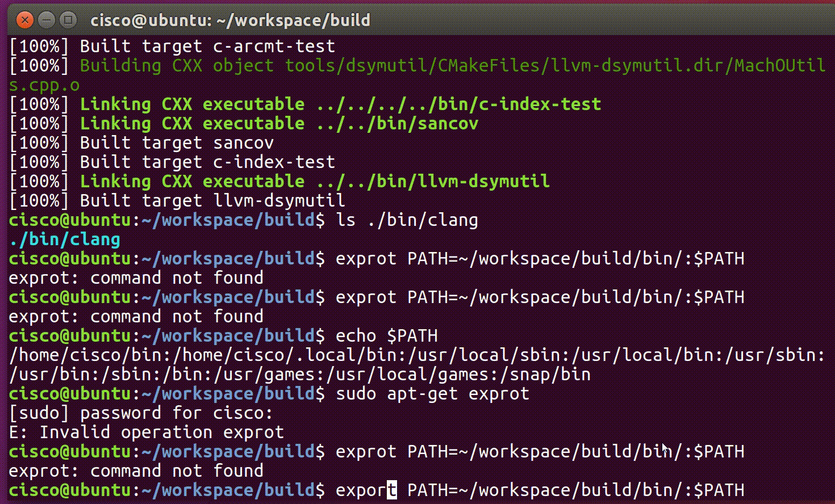Screen dimensions: 835x504
Task: Click the error 'E: Invalid operation exprot'
Action: pos(147,432)
